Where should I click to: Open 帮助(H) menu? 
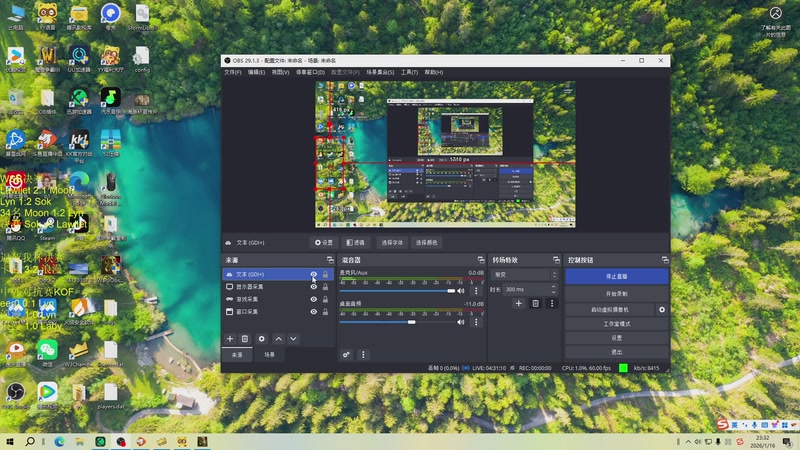434,72
